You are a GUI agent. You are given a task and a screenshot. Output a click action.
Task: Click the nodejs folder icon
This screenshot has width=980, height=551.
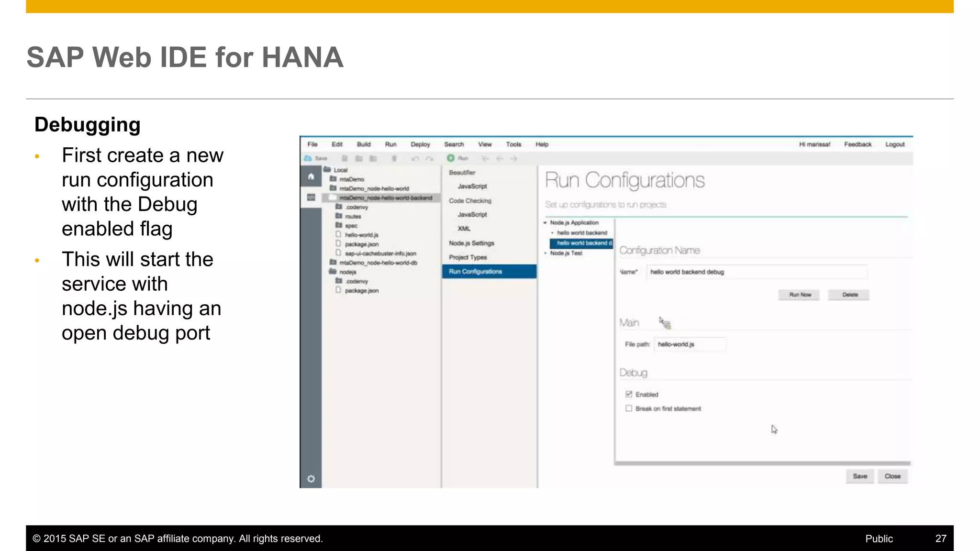tap(333, 271)
